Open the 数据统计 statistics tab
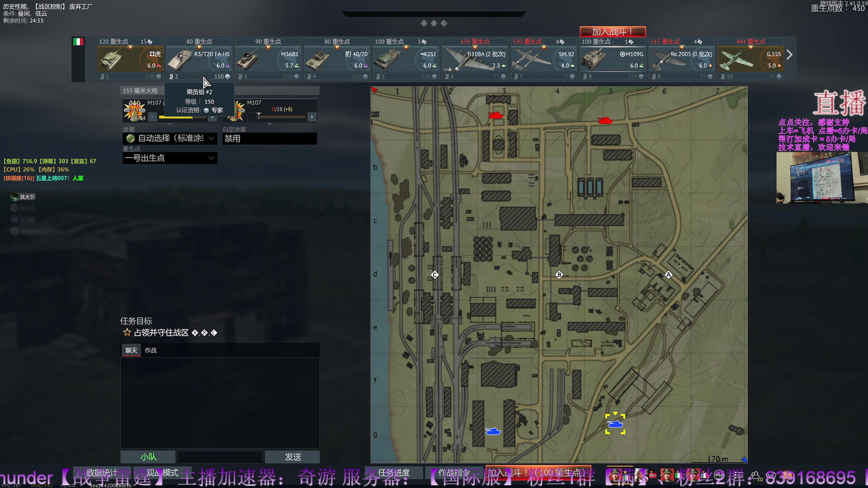Screen dimensions: 868x488 tap(102, 472)
